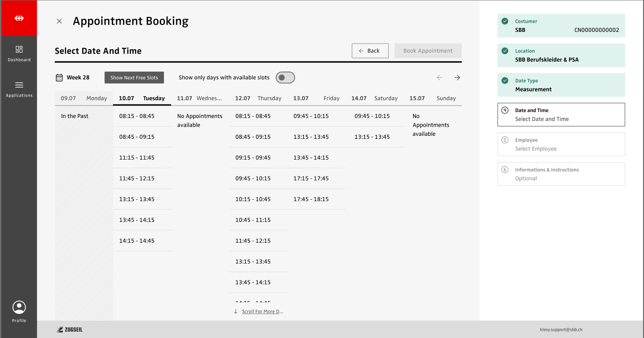Open the completed Costumer SBB step
Image resolution: width=644 pixels, height=338 pixels.
561,26
